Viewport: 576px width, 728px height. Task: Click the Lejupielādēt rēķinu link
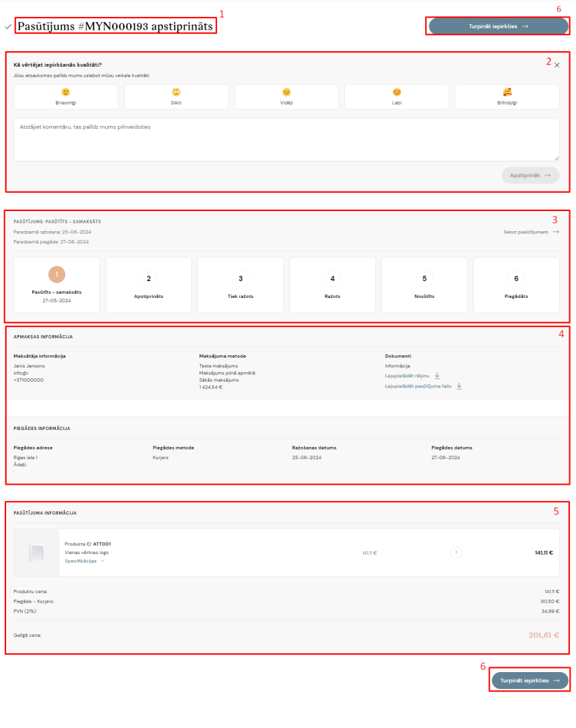pos(407,376)
